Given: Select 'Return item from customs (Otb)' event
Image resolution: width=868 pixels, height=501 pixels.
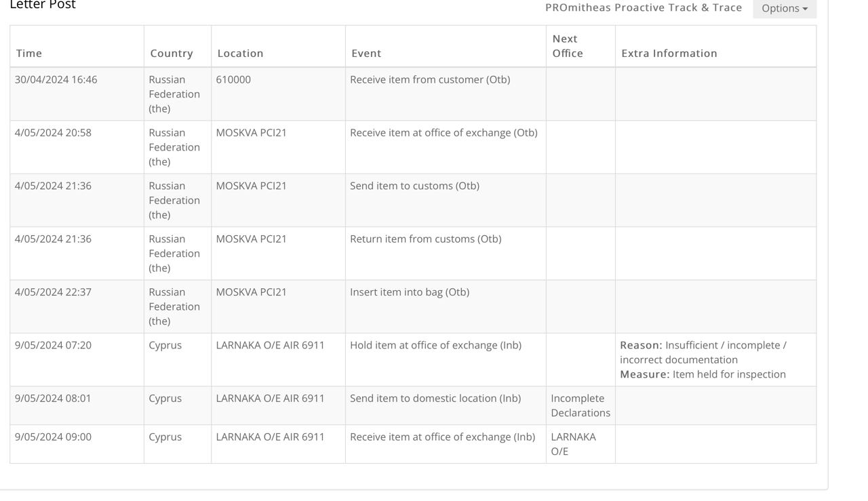Looking at the screenshot, I should (426, 239).
